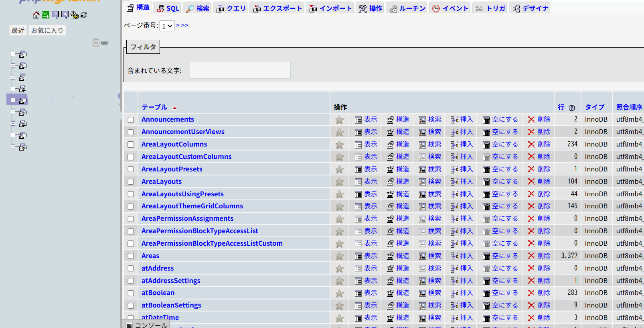Check the AreaLayouts table checkbox

(131, 182)
